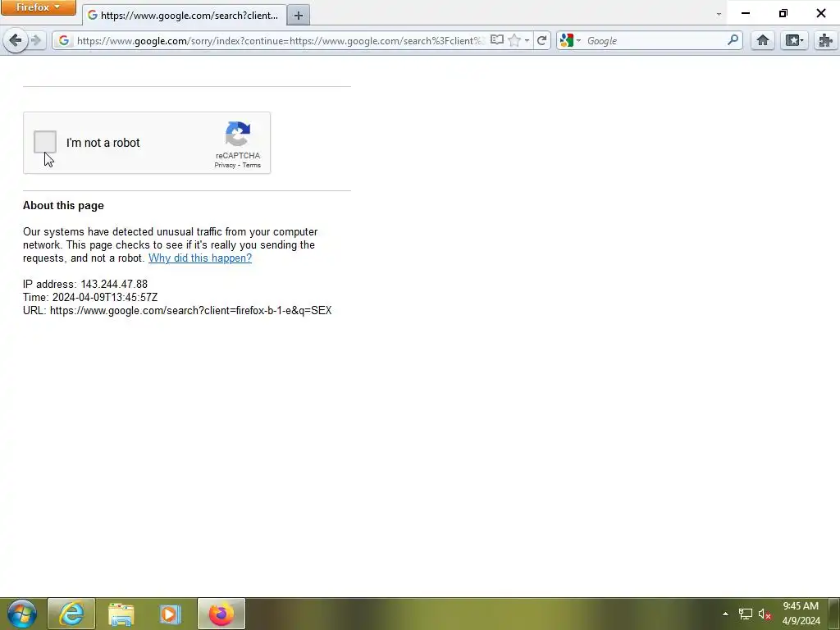Open the bookmarks menu button
Viewport: 840px width, 630px height.
click(794, 40)
